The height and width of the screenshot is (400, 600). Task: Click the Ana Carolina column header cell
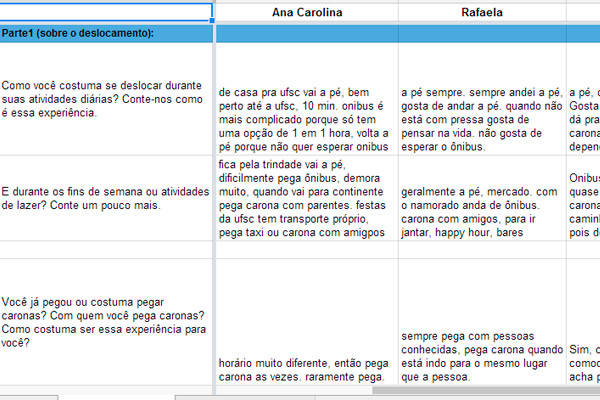307,13
